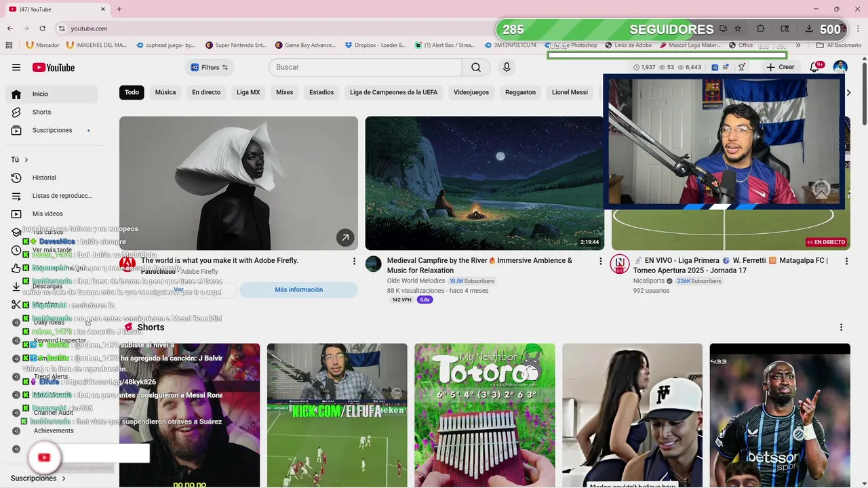
Task: Click the vidIQ trophy icon in header
Action: pyautogui.click(x=742, y=67)
